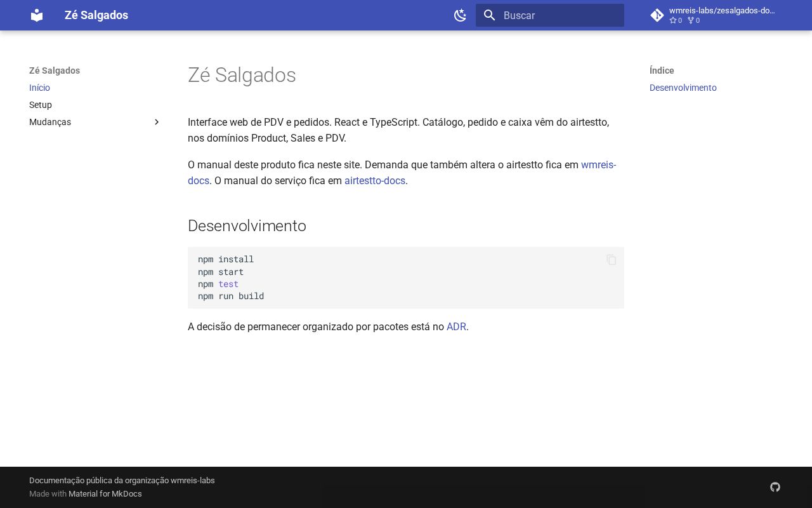812x508 pixels.
Task: Click the Zé Salgados header title
Action: (96, 15)
